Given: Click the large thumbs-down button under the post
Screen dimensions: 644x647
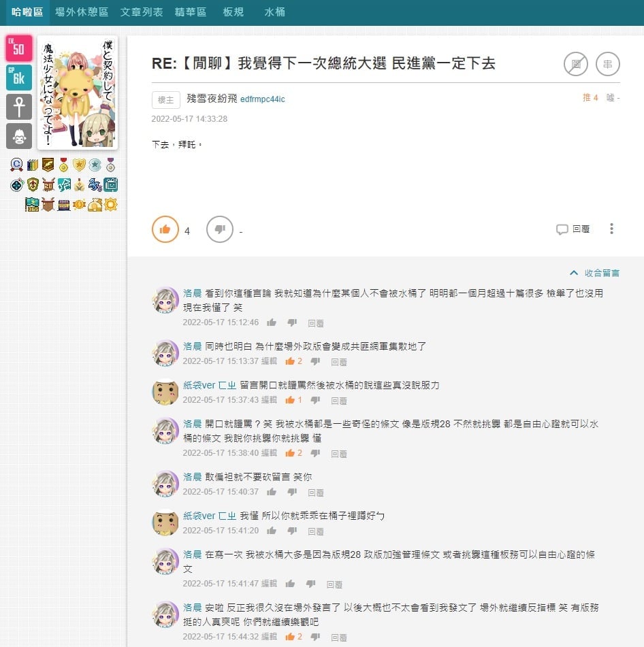Looking at the screenshot, I should (x=219, y=230).
